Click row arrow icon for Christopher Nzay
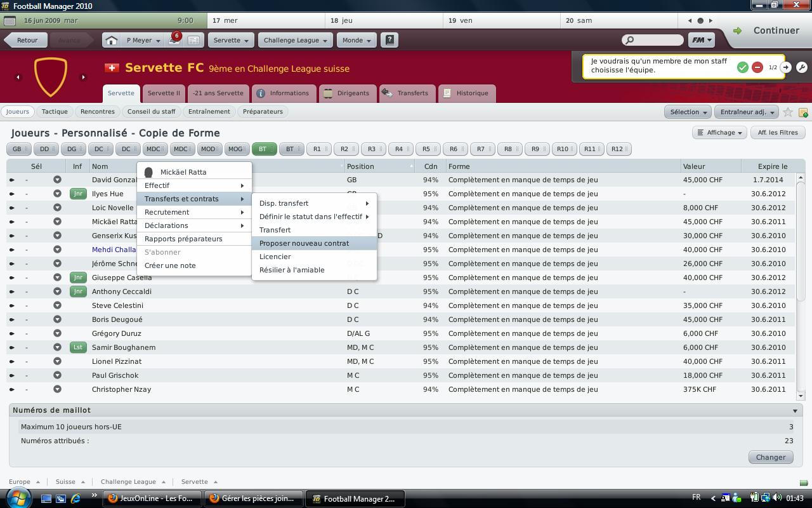 tap(11, 389)
